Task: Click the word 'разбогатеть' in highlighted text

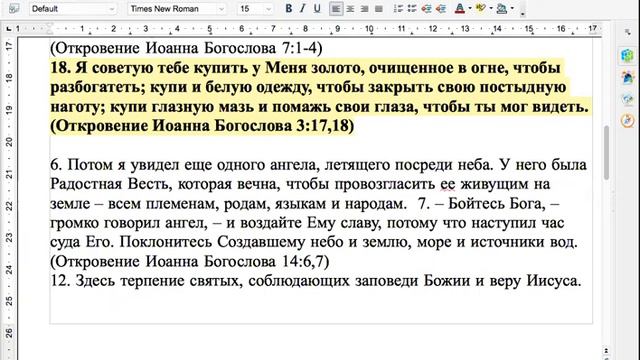Action: [96, 87]
